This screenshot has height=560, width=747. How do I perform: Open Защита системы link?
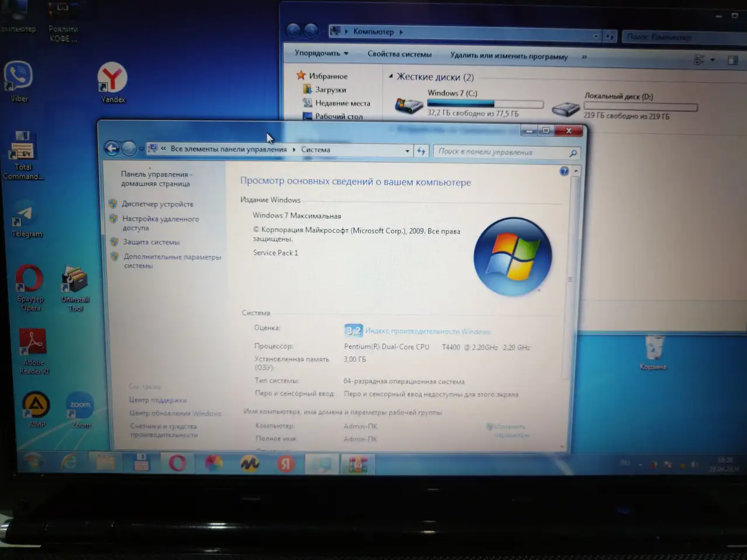151,242
